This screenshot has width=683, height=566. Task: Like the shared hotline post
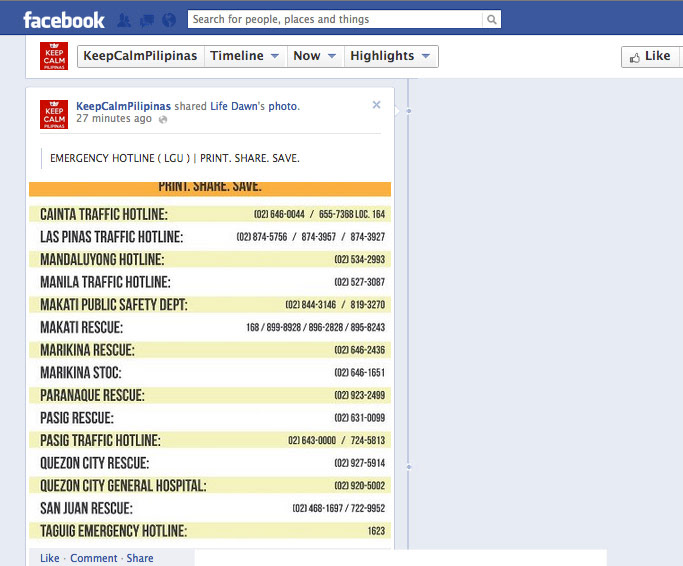[50, 558]
